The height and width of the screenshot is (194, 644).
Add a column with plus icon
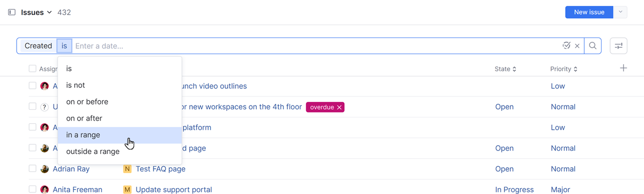(624, 68)
